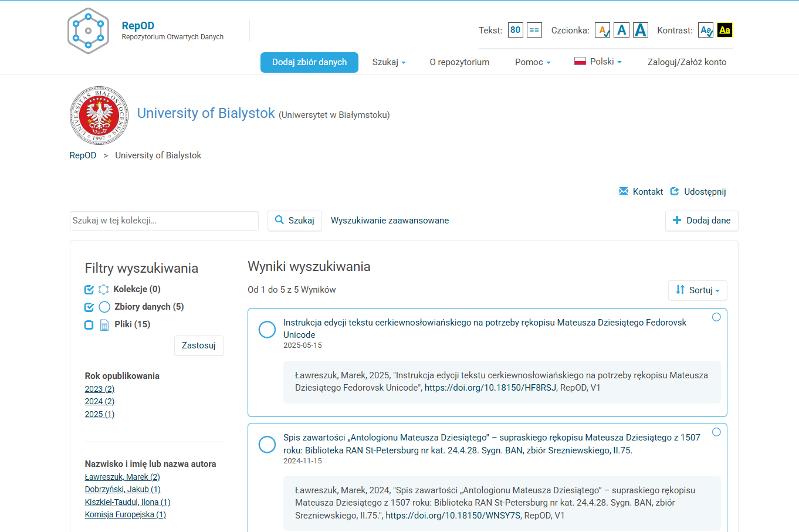Filter by author Dobrzyński, Jakub (1)
The height and width of the screenshot is (532, 799).
click(123, 489)
